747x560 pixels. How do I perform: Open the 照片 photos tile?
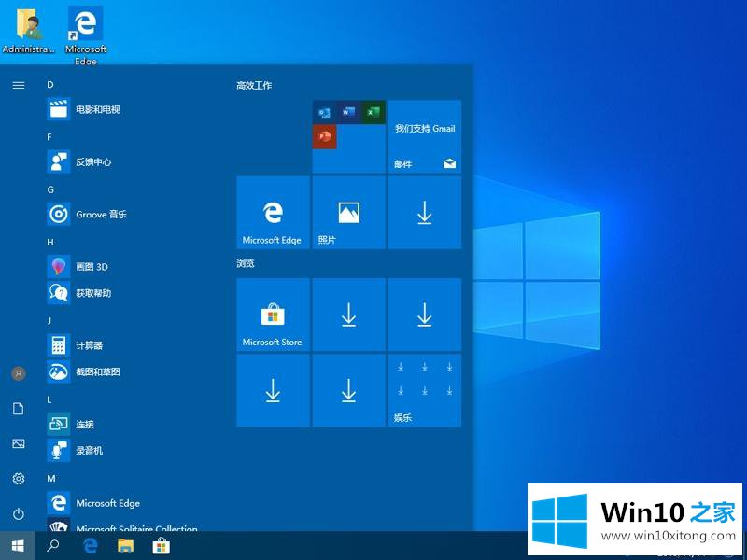(x=348, y=213)
